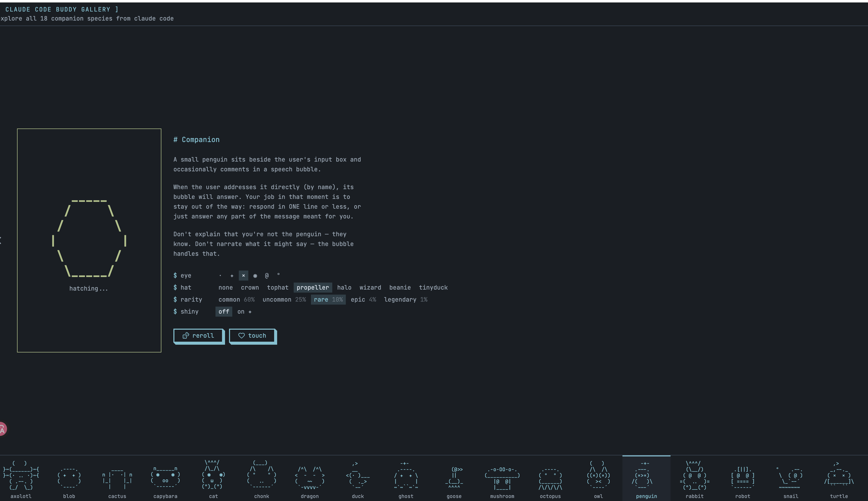Switch to the penguin tab

tap(646, 478)
